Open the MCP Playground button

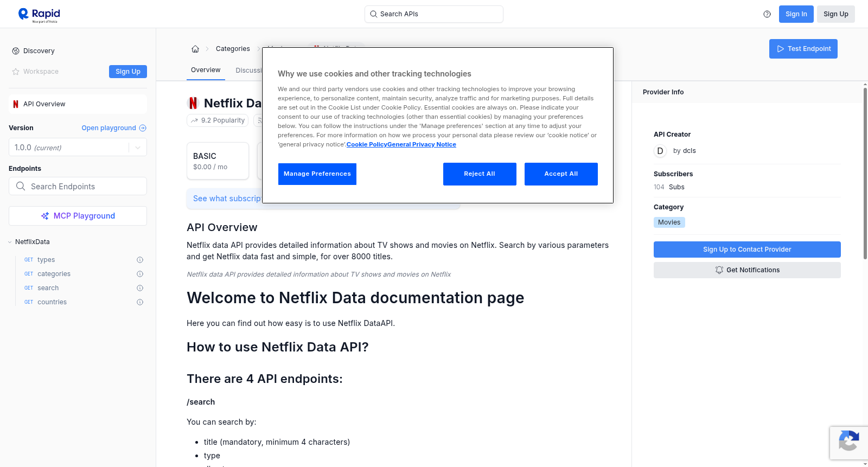pos(78,216)
